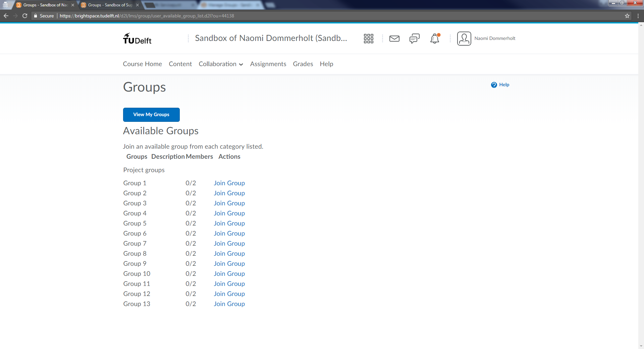Go to the Grades navigation item
Viewport: 644px width, 349px height.
303,64
